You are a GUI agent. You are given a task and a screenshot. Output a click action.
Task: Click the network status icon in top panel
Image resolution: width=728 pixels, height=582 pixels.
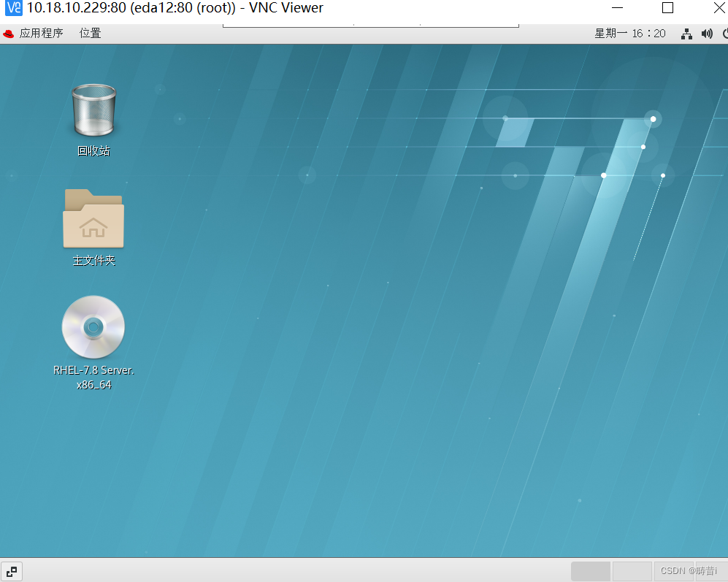point(686,33)
